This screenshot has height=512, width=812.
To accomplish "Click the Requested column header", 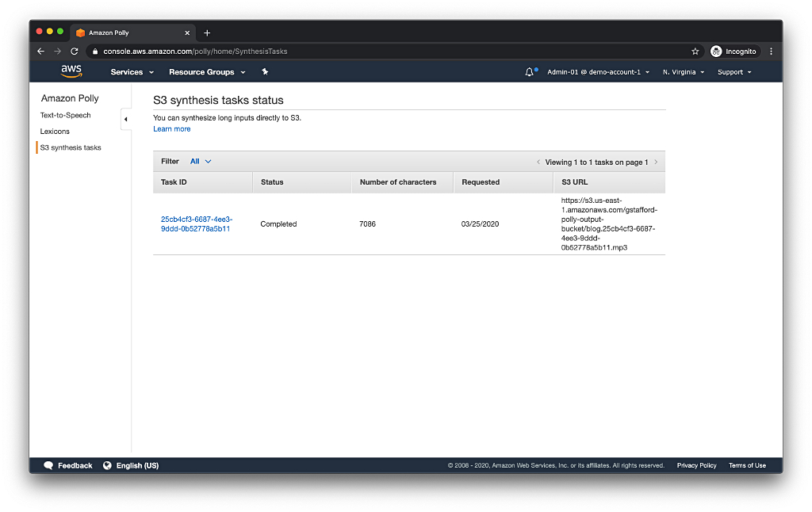I will pyautogui.click(x=504, y=182).
